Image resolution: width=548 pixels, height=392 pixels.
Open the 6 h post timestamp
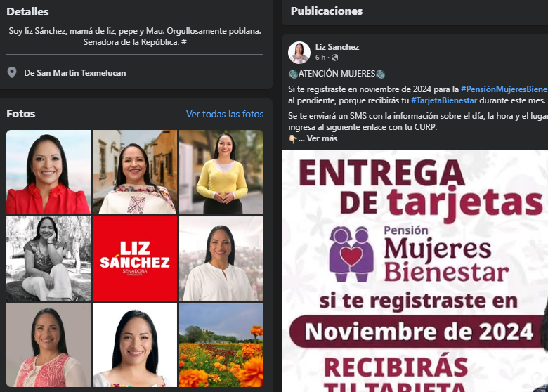(320, 58)
